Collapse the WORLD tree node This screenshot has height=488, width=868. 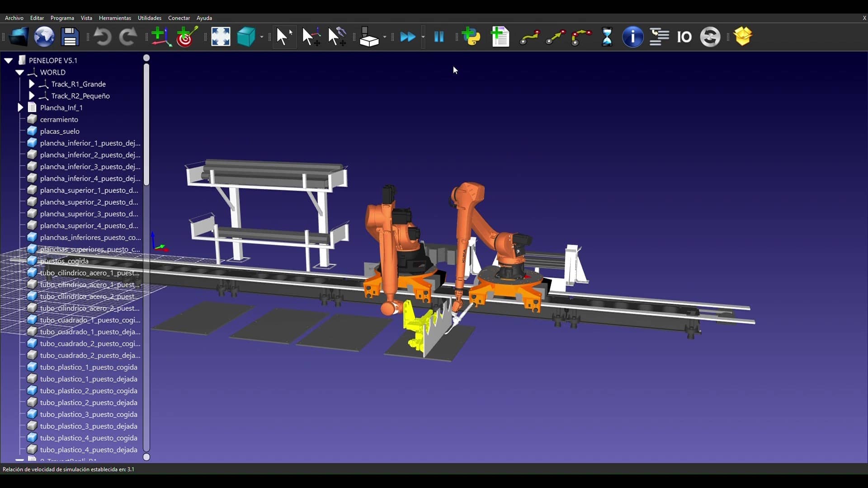pos(19,72)
